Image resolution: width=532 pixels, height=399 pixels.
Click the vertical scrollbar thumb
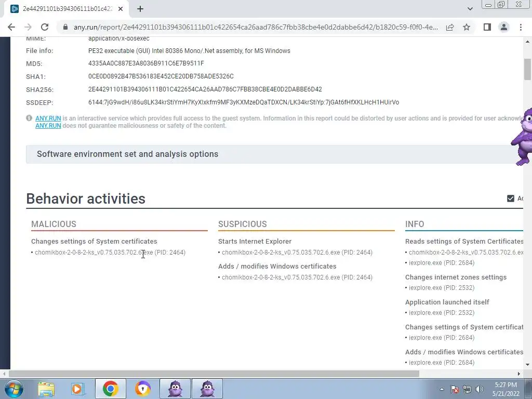point(527,70)
